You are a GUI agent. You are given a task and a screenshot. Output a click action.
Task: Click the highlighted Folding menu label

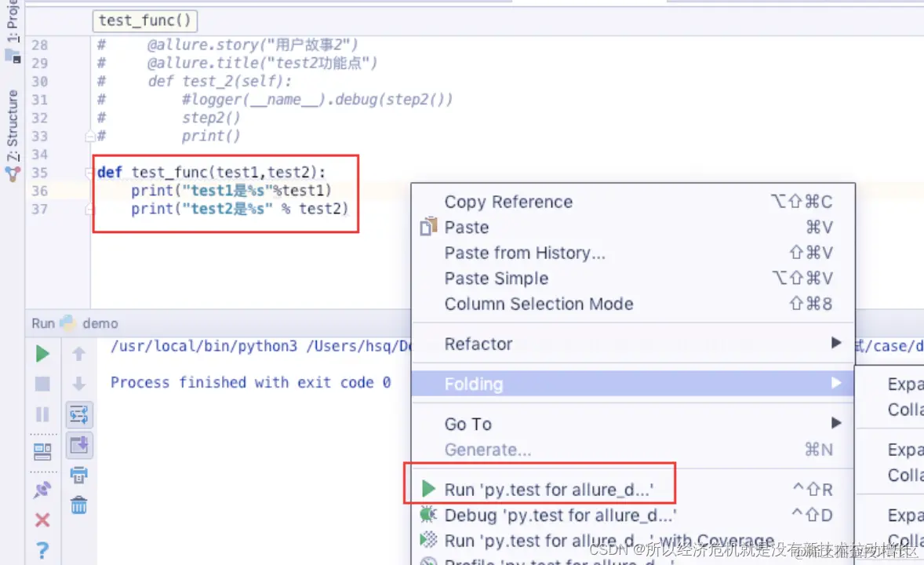coord(473,384)
